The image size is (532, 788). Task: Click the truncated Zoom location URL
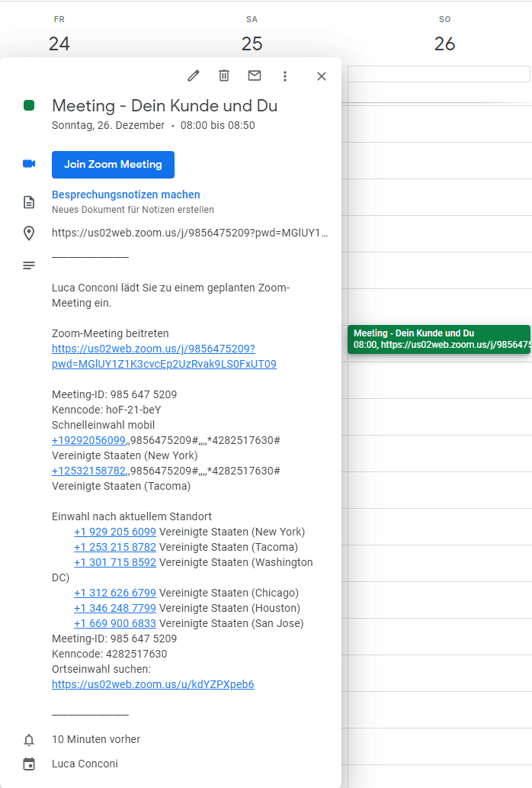pos(190,233)
